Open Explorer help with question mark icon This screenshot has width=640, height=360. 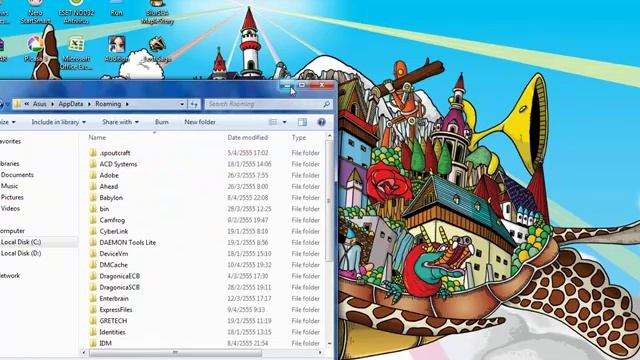tap(322, 122)
